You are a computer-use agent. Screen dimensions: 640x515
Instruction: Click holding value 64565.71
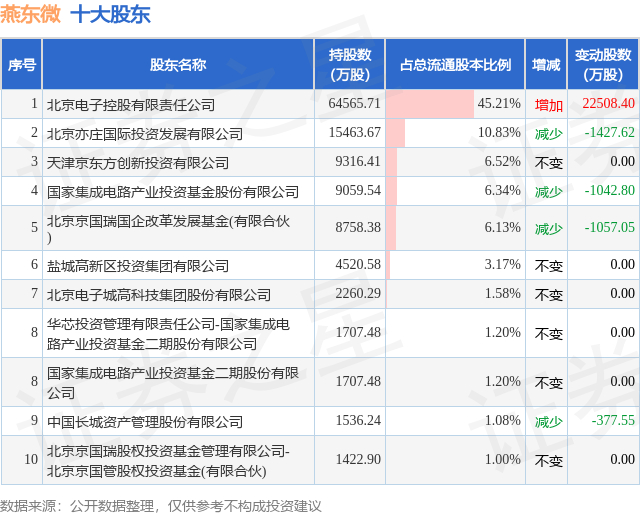tap(354, 103)
